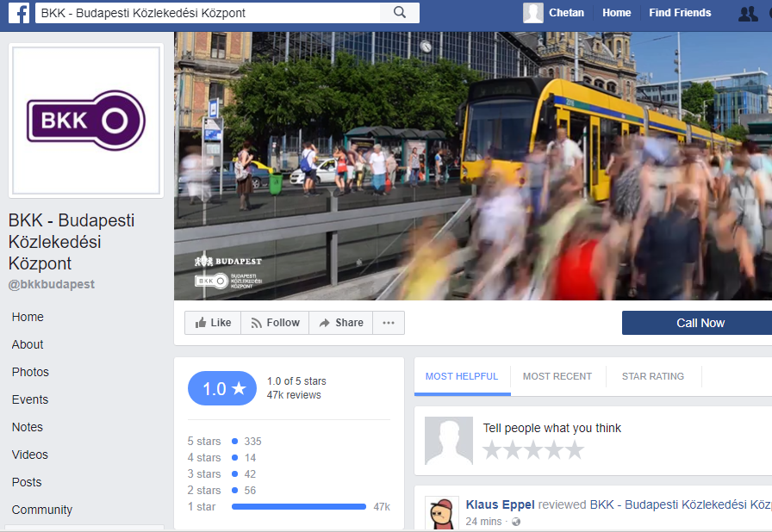The height and width of the screenshot is (532, 772).
Task: Click the 47k reviews text
Action: pos(294,395)
